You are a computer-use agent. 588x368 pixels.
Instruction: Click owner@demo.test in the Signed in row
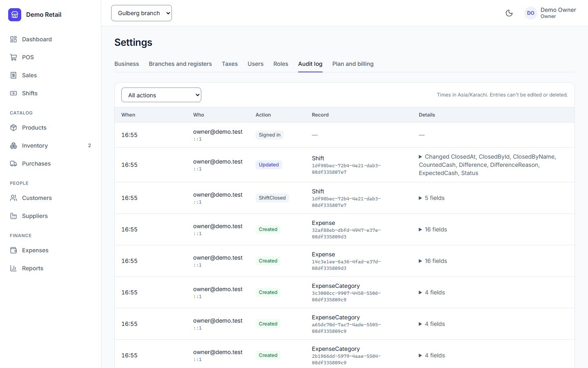click(x=218, y=132)
